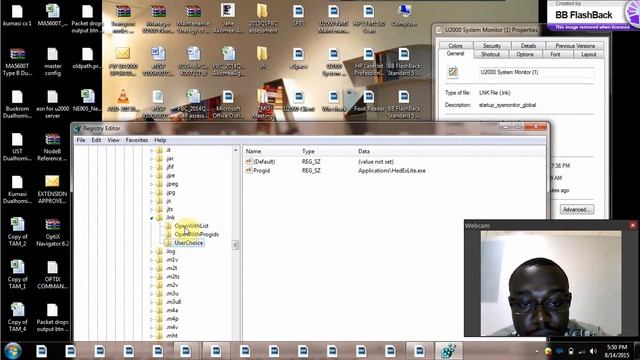Select the Foxit Reader desktop icon
Image resolution: width=640 pixels, height=360 pixels.
click(369, 102)
